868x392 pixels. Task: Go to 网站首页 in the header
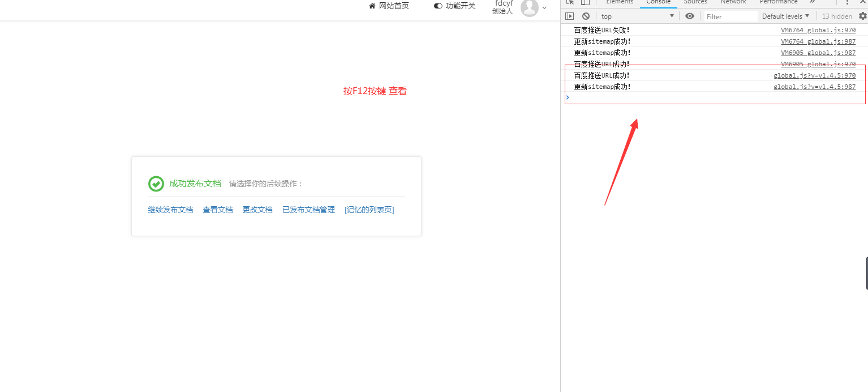(x=389, y=6)
